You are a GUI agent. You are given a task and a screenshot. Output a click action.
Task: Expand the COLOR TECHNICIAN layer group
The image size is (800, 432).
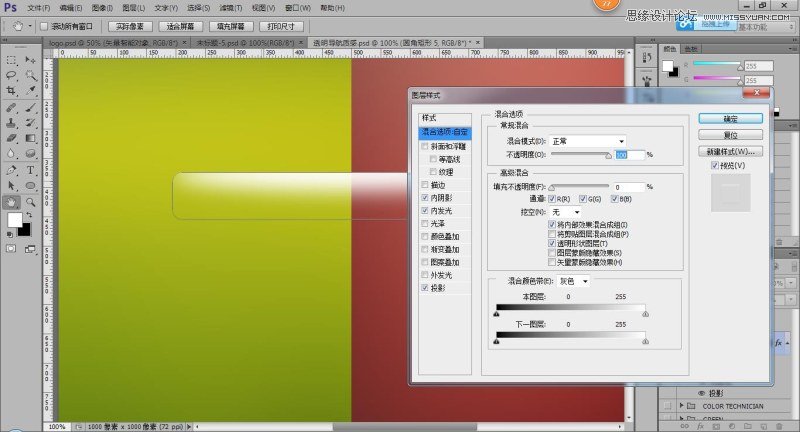pos(682,405)
